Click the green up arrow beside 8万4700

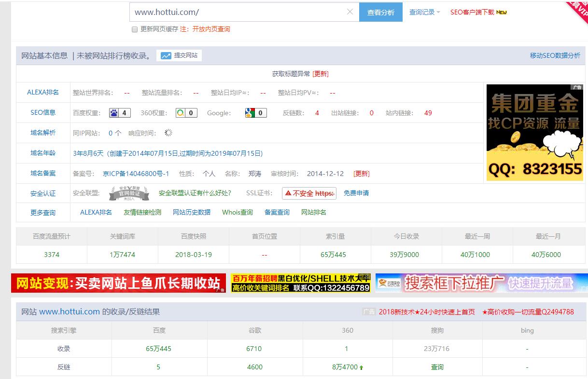click(361, 367)
